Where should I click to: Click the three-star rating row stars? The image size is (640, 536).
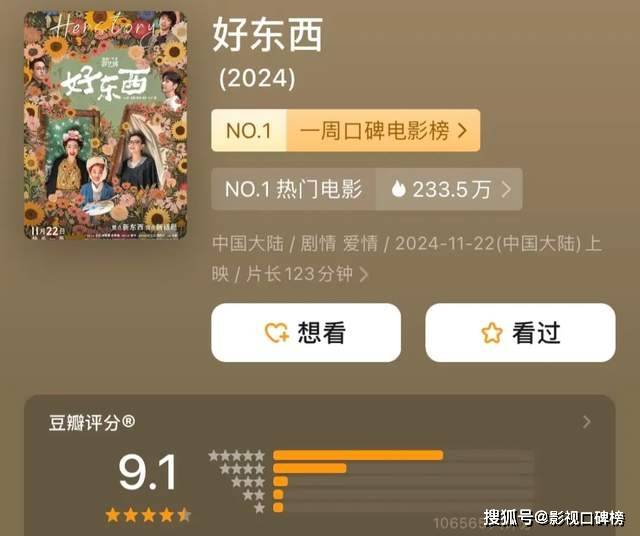pos(248,482)
